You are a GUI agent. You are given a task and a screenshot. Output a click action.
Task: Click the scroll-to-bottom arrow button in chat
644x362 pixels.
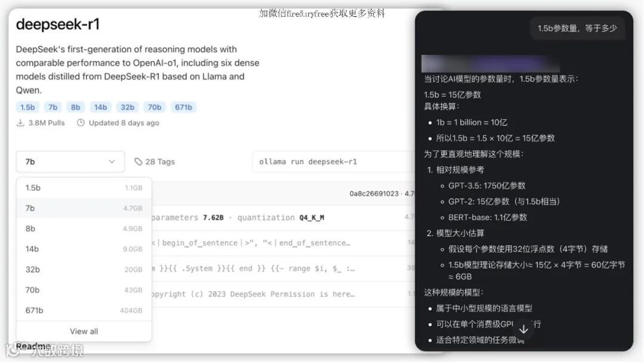point(524,329)
